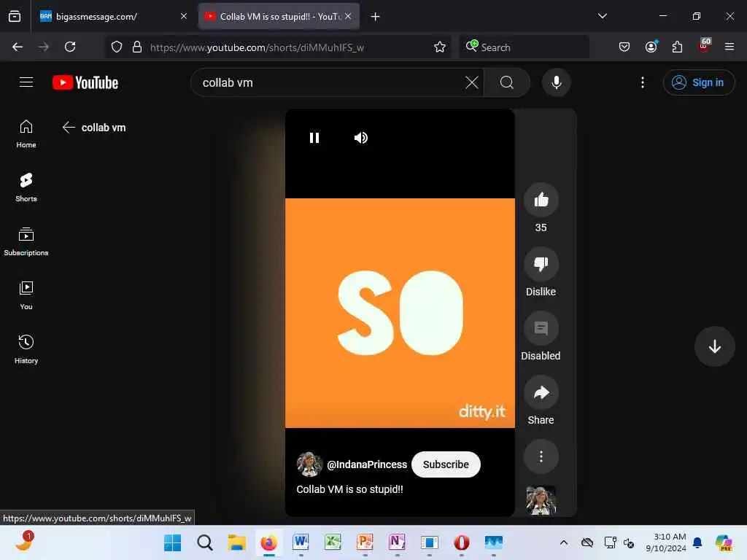747x560 pixels.
Task: Open the sound thumbnail under the actions
Action: 541,500
